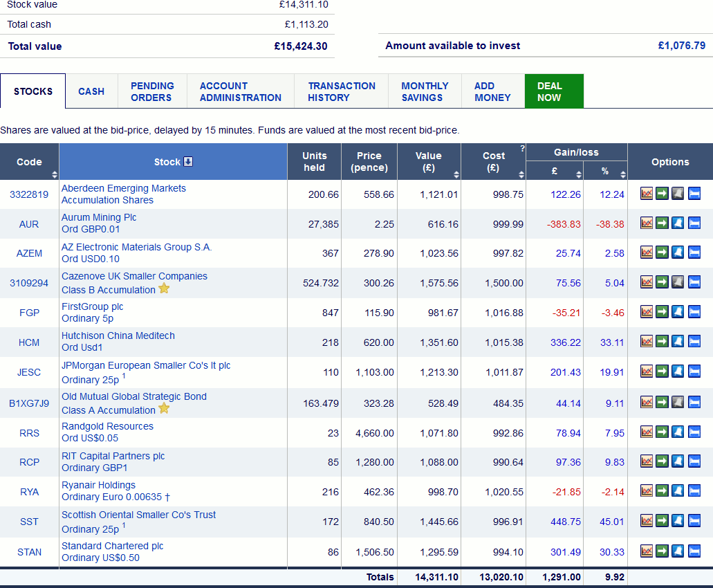Click the gold star beside Cazenove Class B Accumulation
The image size is (713, 588).
[164, 288]
